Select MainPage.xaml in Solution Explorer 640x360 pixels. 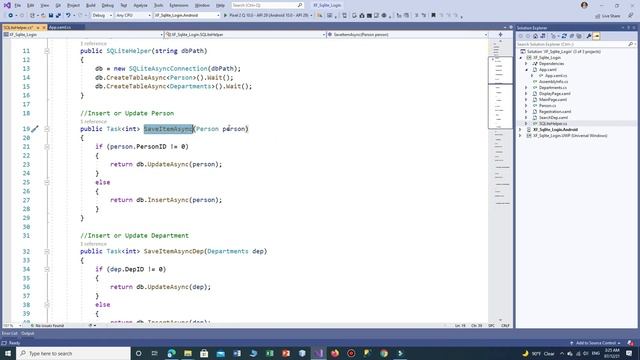coord(553,100)
